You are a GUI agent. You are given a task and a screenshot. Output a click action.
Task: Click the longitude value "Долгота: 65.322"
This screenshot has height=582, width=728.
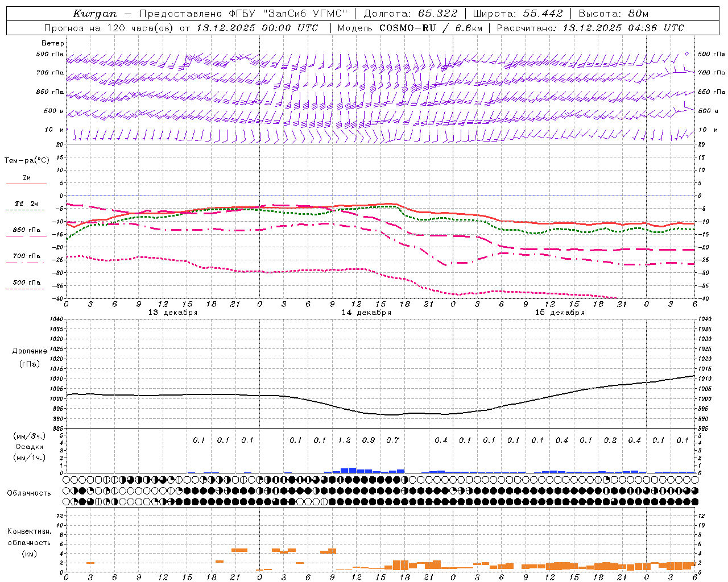point(409,14)
